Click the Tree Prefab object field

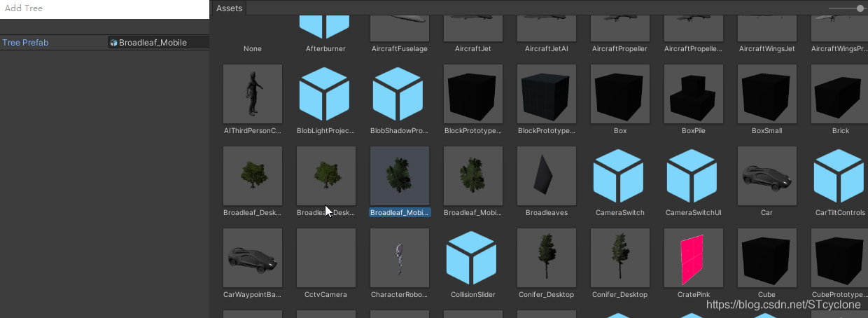(158, 43)
